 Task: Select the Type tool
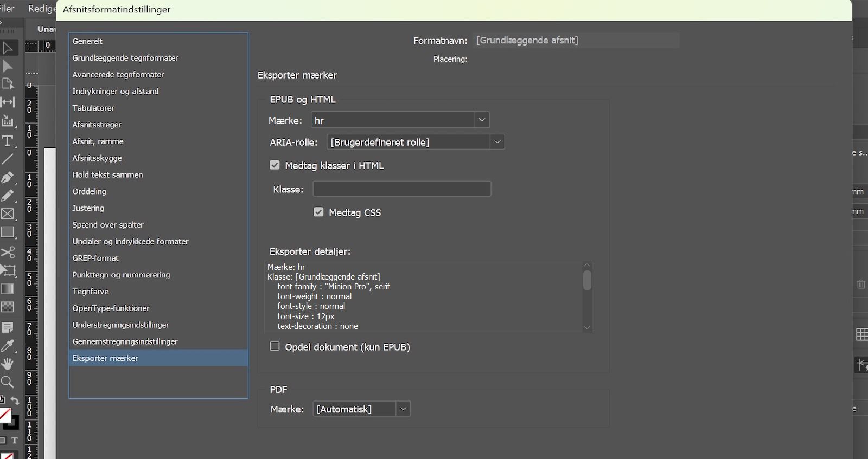(x=8, y=141)
